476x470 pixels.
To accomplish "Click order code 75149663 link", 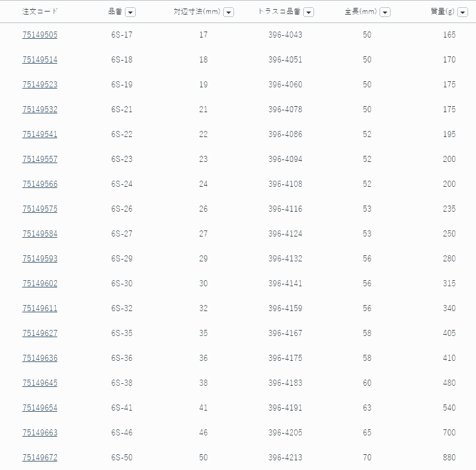I will coord(40,432).
